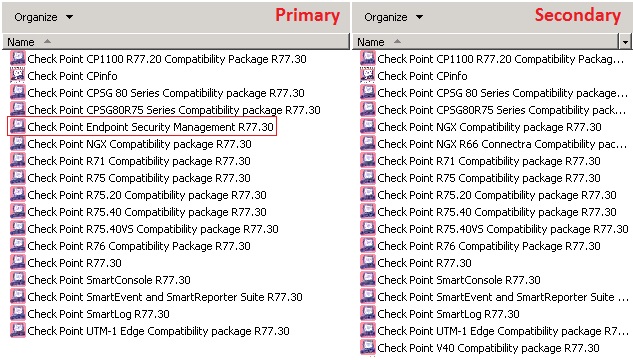Select Check Point R77.30 in Primary list
The height and width of the screenshot is (360, 633).
(74, 263)
